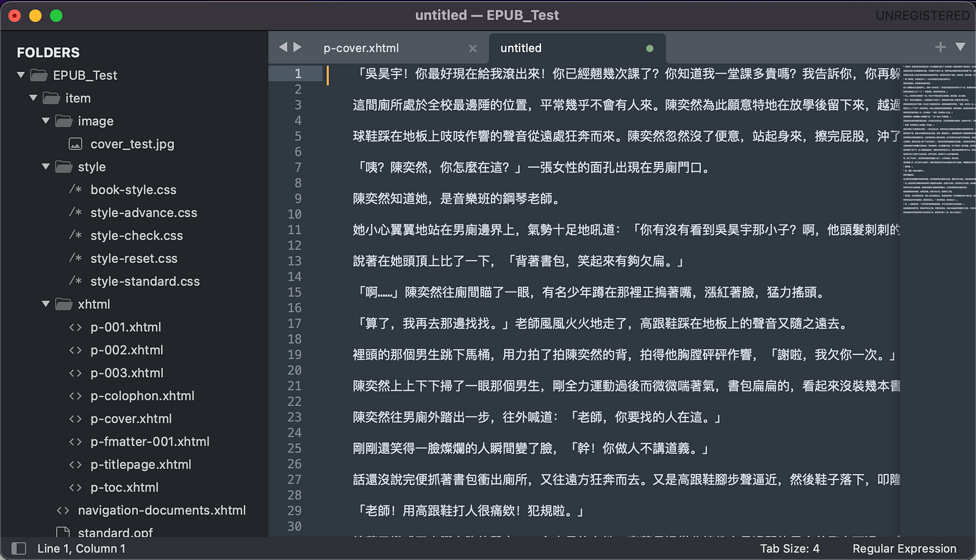The width and height of the screenshot is (976, 560).
Task: Collapse the EPUB_Test folder arrow
Action: point(21,75)
